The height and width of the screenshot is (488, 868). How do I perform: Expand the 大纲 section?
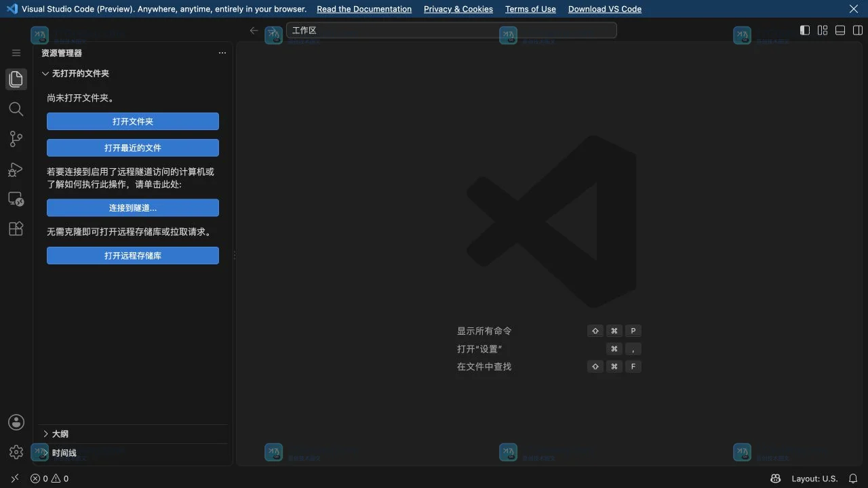pyautogui.click(x=133, y=434)
